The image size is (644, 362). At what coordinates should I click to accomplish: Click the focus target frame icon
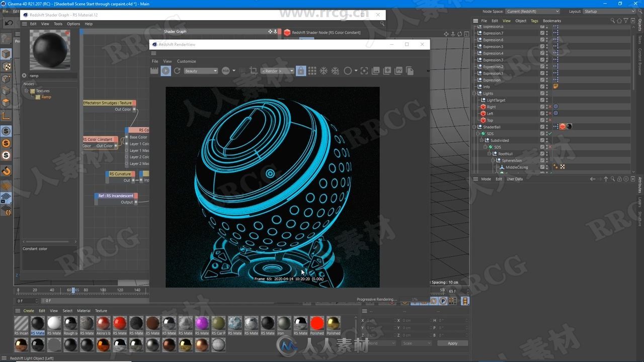click(364, 71)
